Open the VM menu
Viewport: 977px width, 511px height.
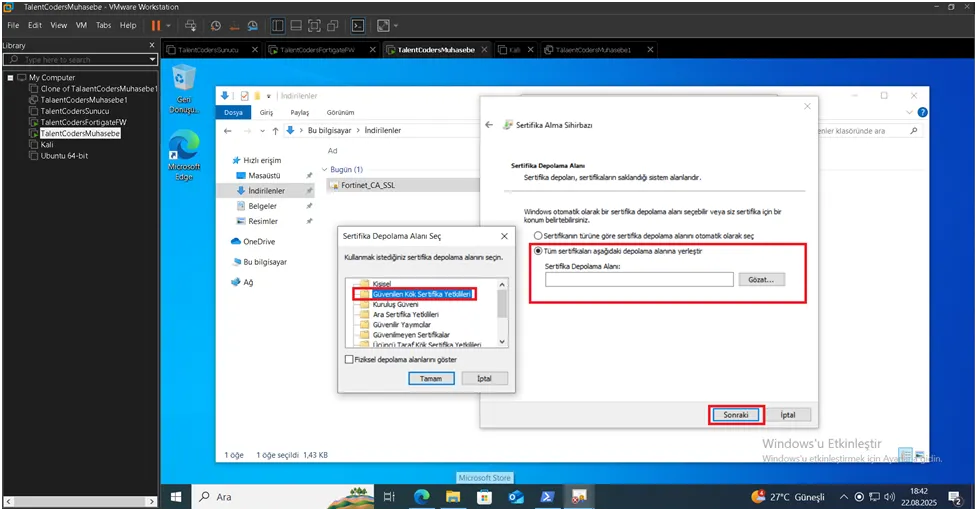coord(82,26)
